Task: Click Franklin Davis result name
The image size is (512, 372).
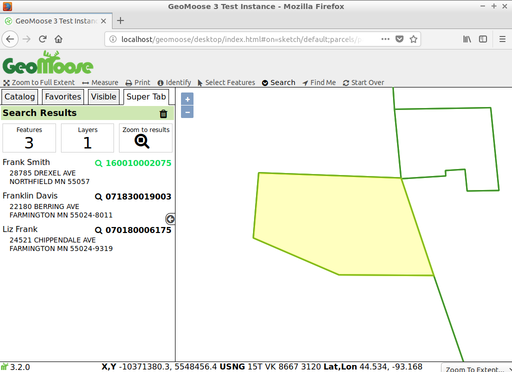Action: [30, 196]
